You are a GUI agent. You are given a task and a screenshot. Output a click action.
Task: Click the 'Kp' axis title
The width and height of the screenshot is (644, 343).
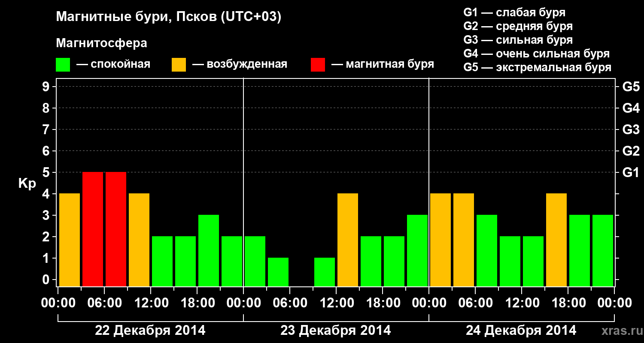[x=27, y=184]
